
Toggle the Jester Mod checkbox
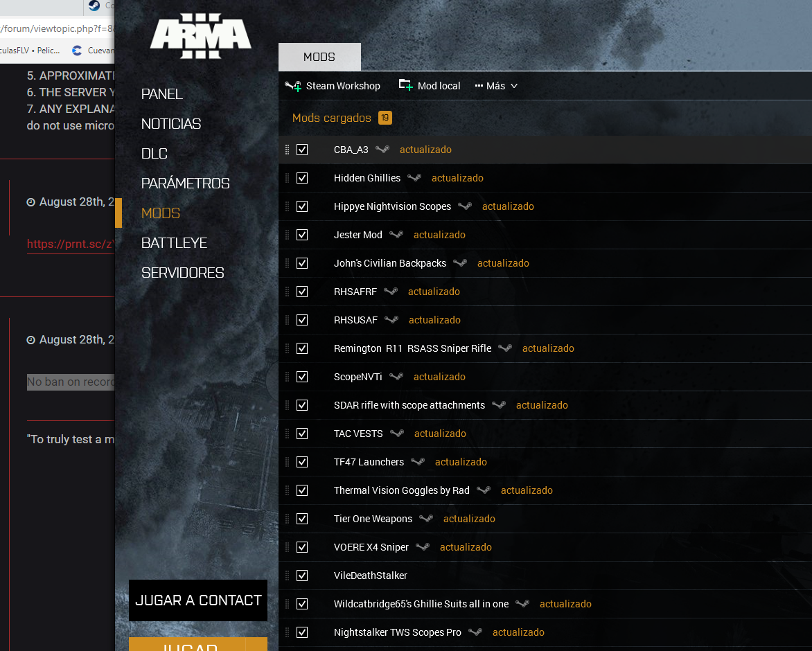point(302,235)
